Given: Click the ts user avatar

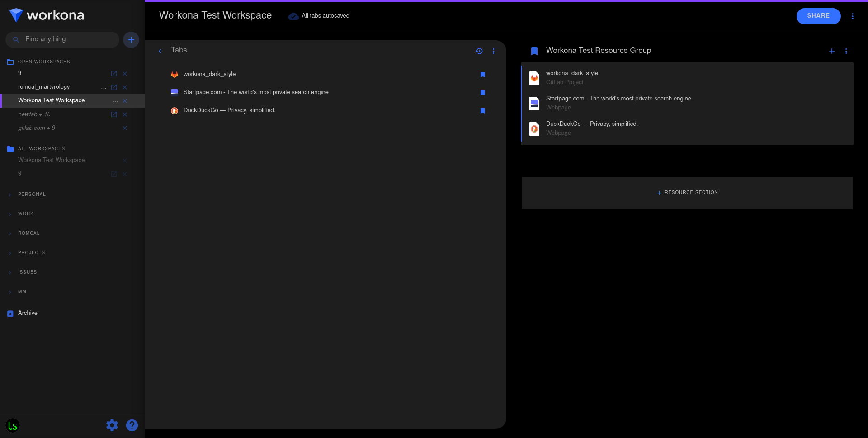Looking at the screenshot, I should tap(13, 426).
